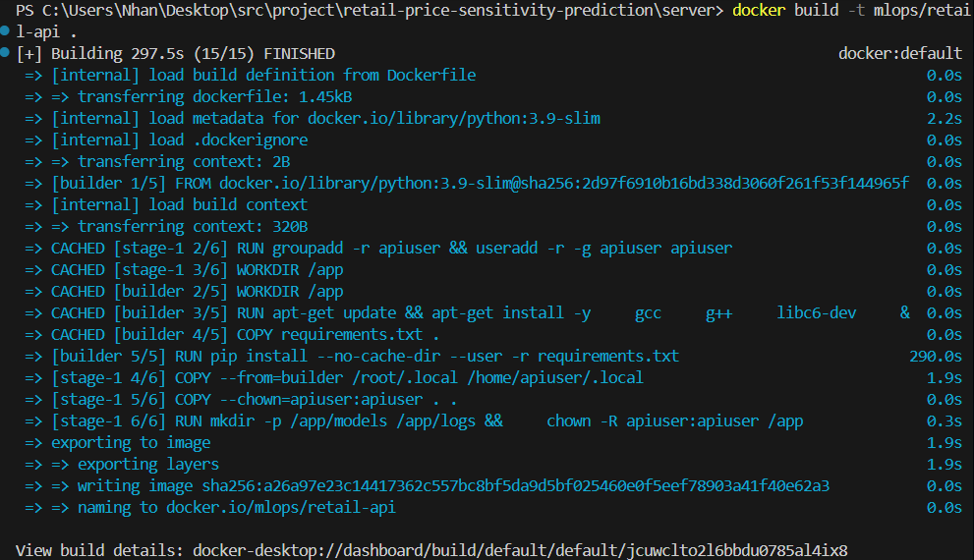Click the load .dockerignore step line

(x=180, y=140)
